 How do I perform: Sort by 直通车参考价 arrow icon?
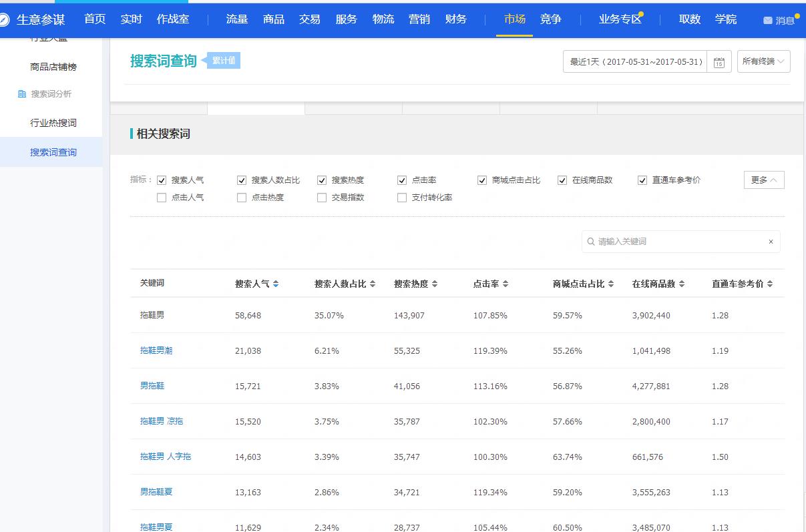[x=770, y=284]
